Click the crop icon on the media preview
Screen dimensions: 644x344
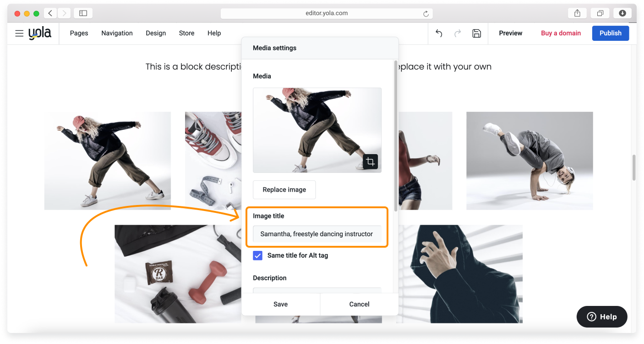coord(370,161)
